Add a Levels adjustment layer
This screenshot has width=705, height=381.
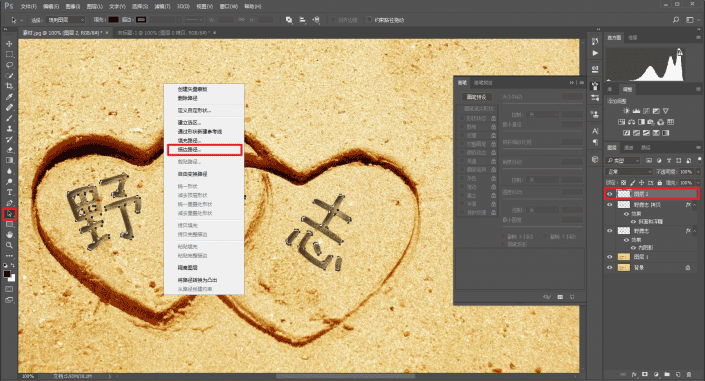636,111
